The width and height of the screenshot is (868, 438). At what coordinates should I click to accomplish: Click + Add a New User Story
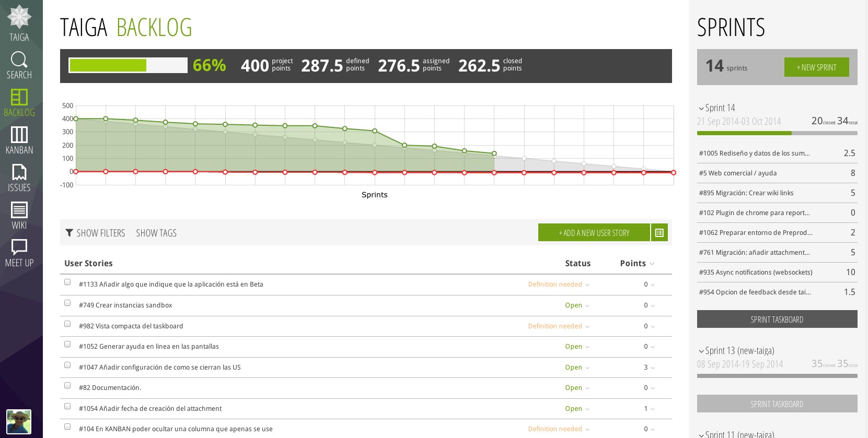pos(594,233)
